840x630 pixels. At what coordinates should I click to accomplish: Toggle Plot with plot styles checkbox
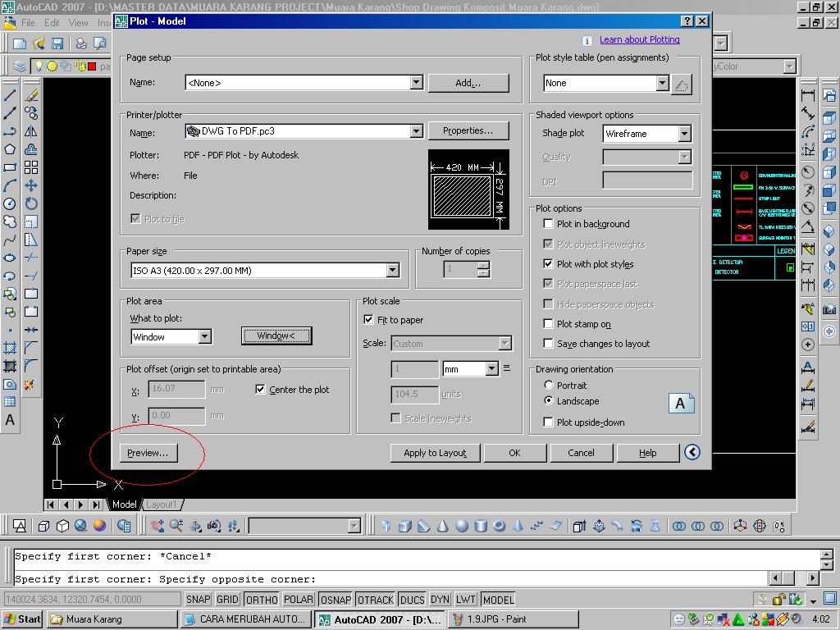click(548, 263)
